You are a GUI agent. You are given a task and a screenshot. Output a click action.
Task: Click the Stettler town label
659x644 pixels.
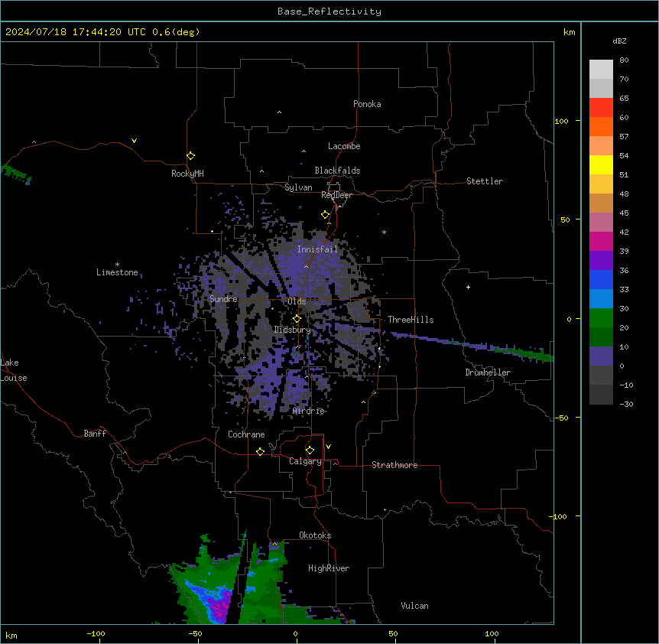click(x=485, y=181)
